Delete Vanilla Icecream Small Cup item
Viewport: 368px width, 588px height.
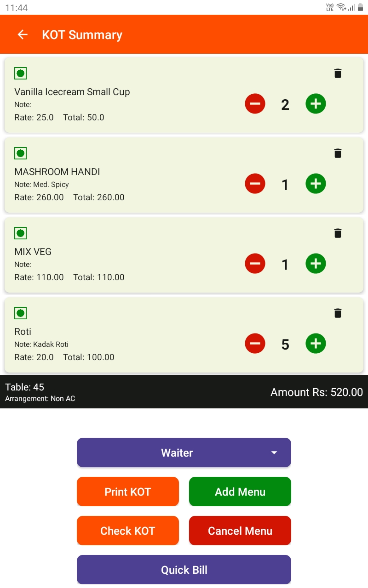coord(338,73)
